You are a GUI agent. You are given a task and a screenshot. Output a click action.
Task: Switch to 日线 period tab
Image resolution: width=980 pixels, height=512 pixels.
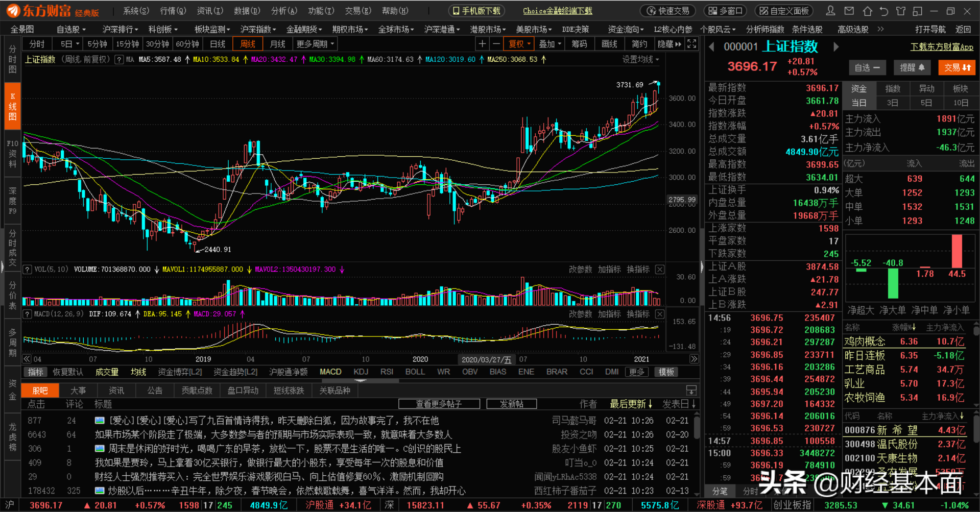(218, 44)
